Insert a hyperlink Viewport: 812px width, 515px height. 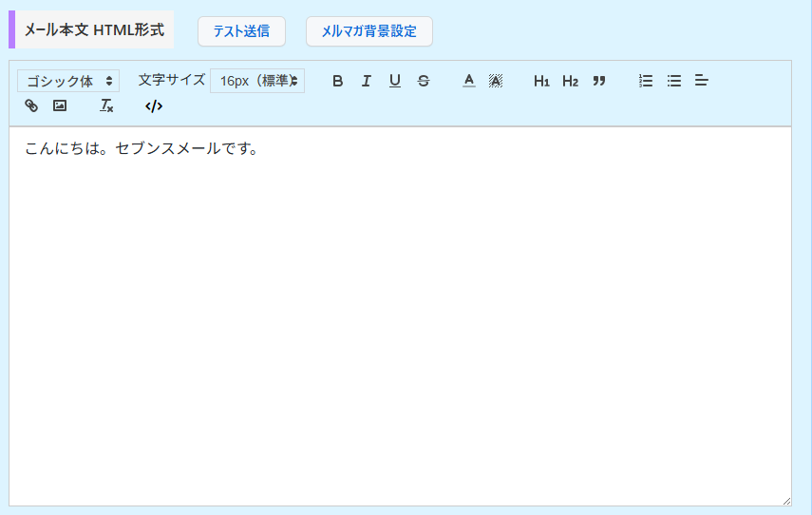(x=31, y=105)
